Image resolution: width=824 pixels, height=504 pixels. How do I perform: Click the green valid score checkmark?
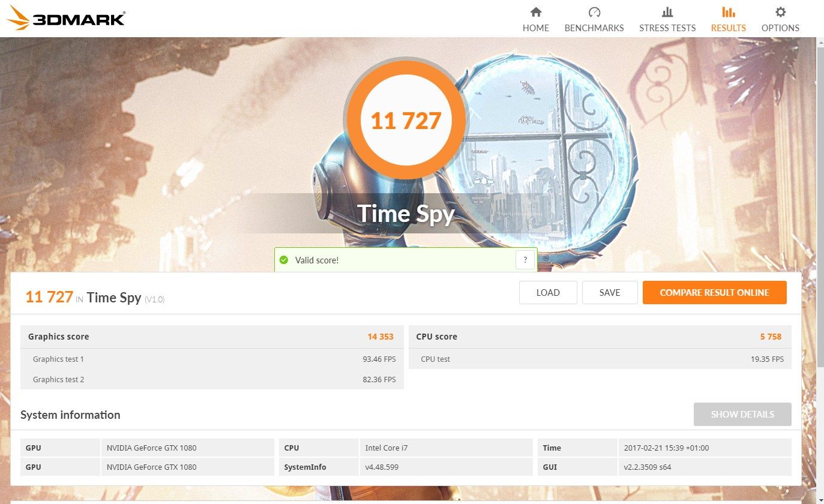[284, 260]
